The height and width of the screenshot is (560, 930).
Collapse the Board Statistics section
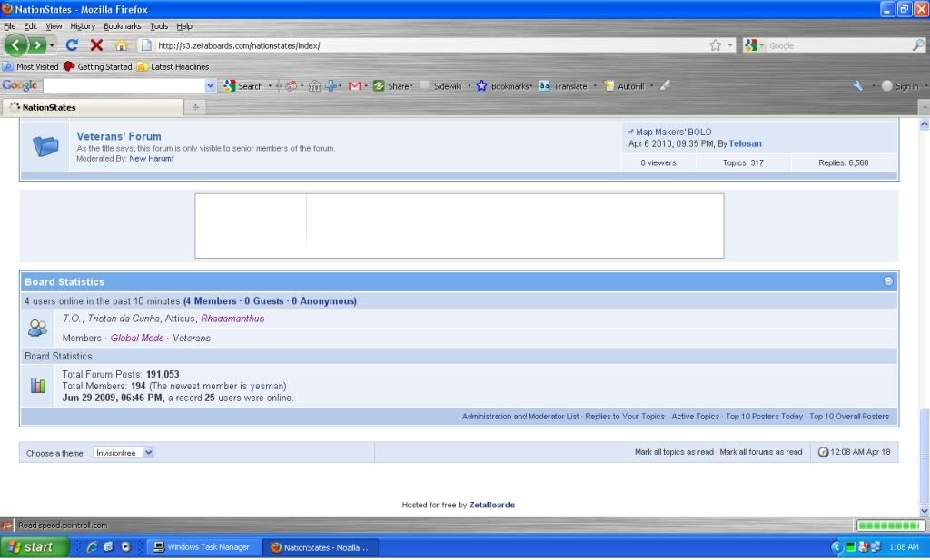[888, 281]
